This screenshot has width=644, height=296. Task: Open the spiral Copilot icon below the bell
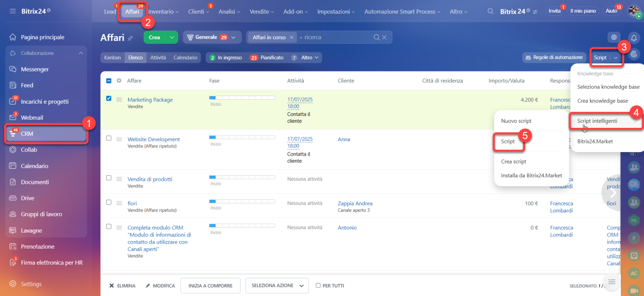point(634,53)
